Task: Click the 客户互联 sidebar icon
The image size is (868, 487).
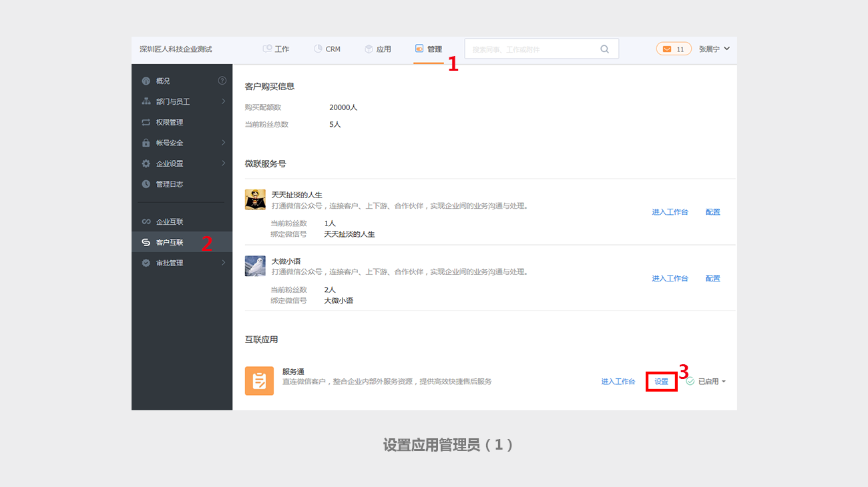Action: 146,242
